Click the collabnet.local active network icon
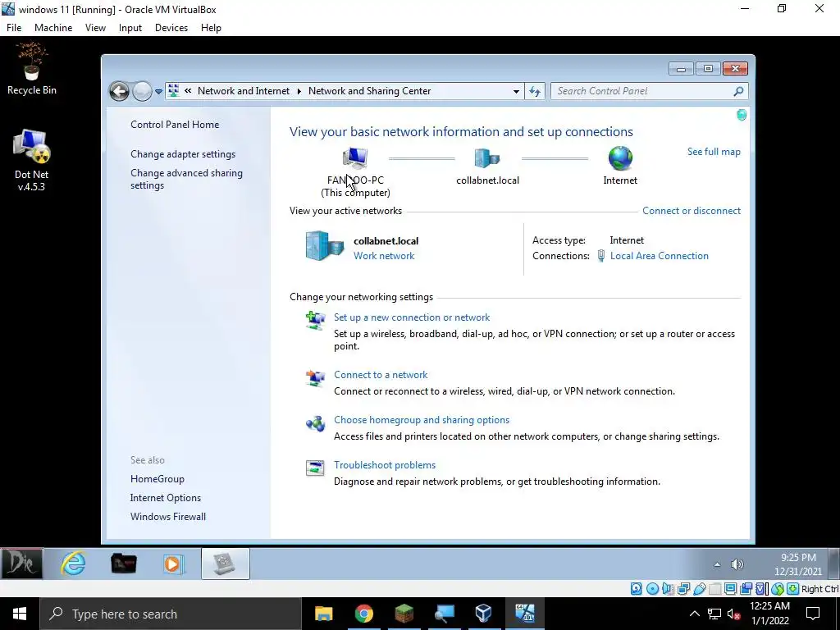Viewport: 840px width, 630px height. [x=325, y=246]
